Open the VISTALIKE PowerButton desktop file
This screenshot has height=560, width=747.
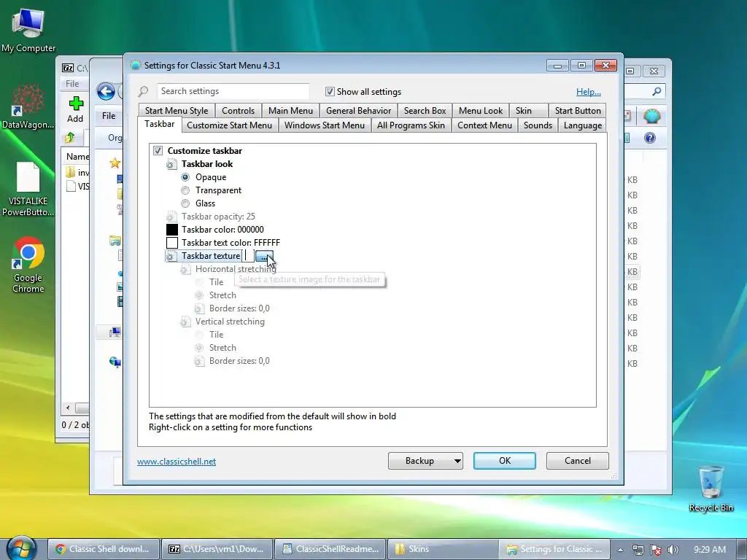pyautogui.click(x=28, y=189)
